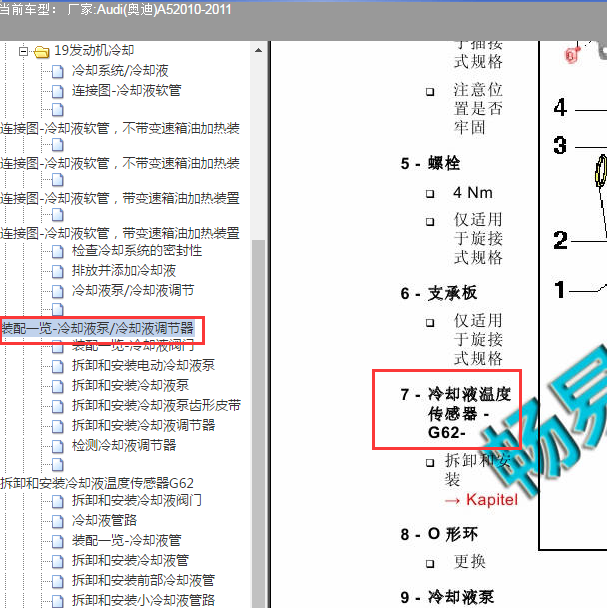Click document icon beside 拆卸和安装电动冷却液泵
The height and width of the screenshot is (608, 607).
(x=58, y=366)
